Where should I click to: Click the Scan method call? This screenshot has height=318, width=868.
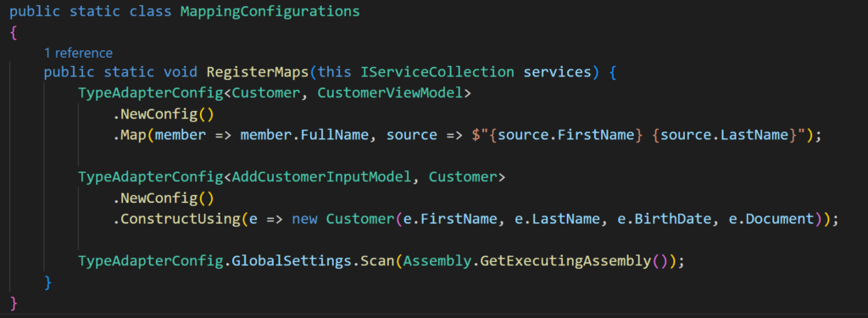pos(377,261)
